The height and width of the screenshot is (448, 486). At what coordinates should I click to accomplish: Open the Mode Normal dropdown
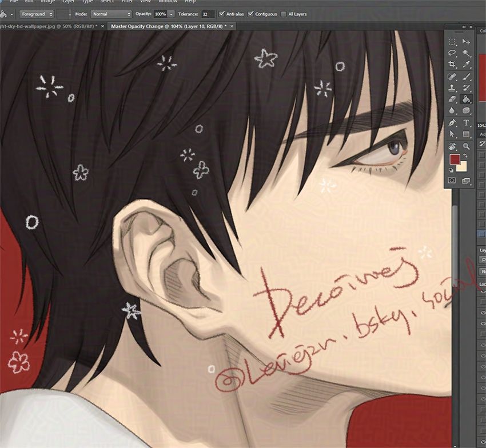(x=111, y=14)
